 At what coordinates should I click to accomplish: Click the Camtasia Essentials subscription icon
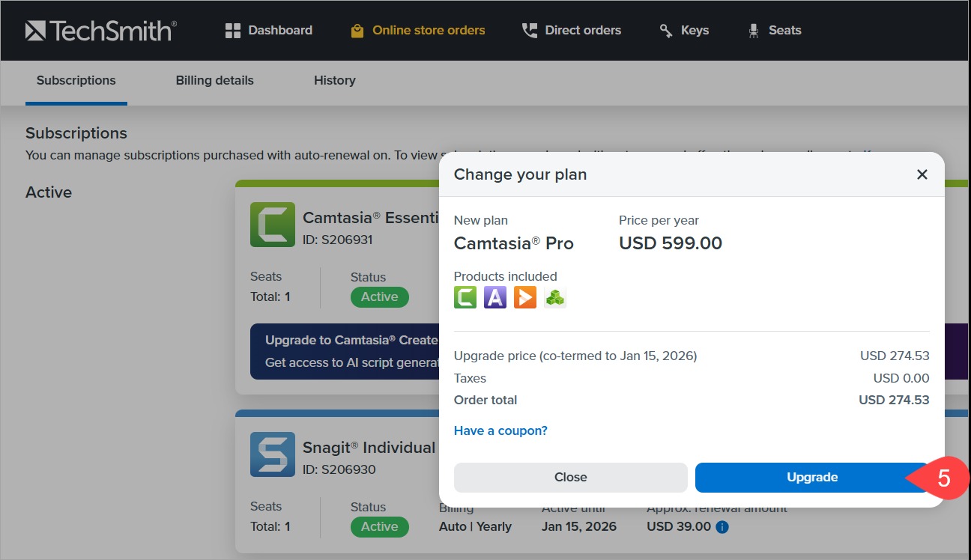[x=272, y=225]
